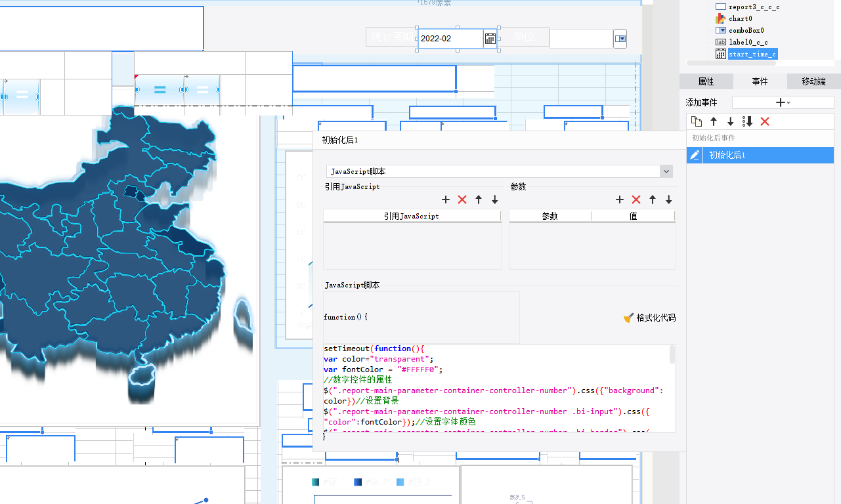841x504 pixels.
Task: Click the comboBox0 widget icon in tree
Action: pos(720,30)
